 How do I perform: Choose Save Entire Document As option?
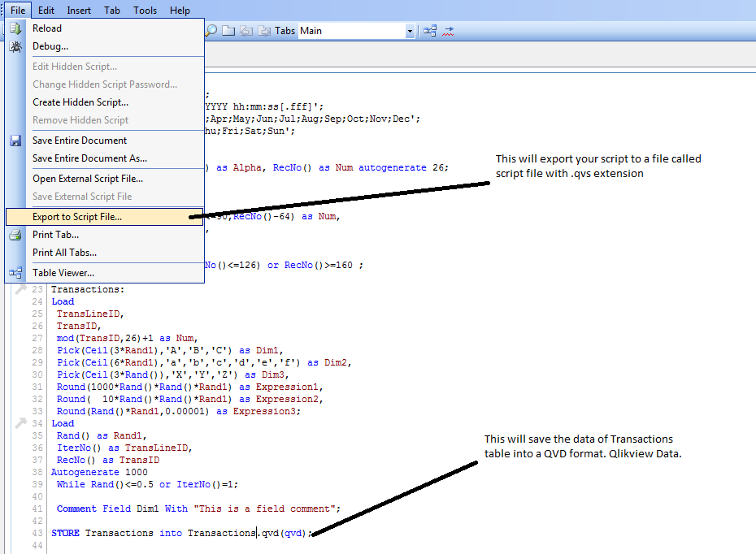tap(89, 158)
